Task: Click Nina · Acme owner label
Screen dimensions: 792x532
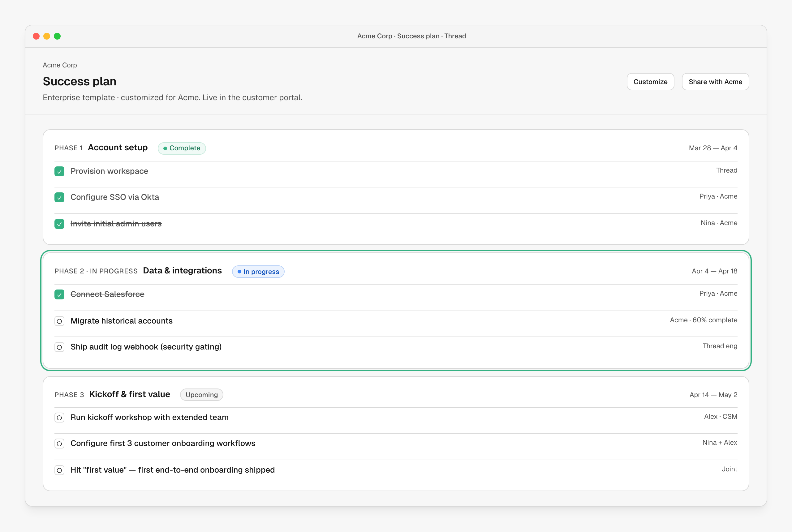Action: tap(719, 223)
